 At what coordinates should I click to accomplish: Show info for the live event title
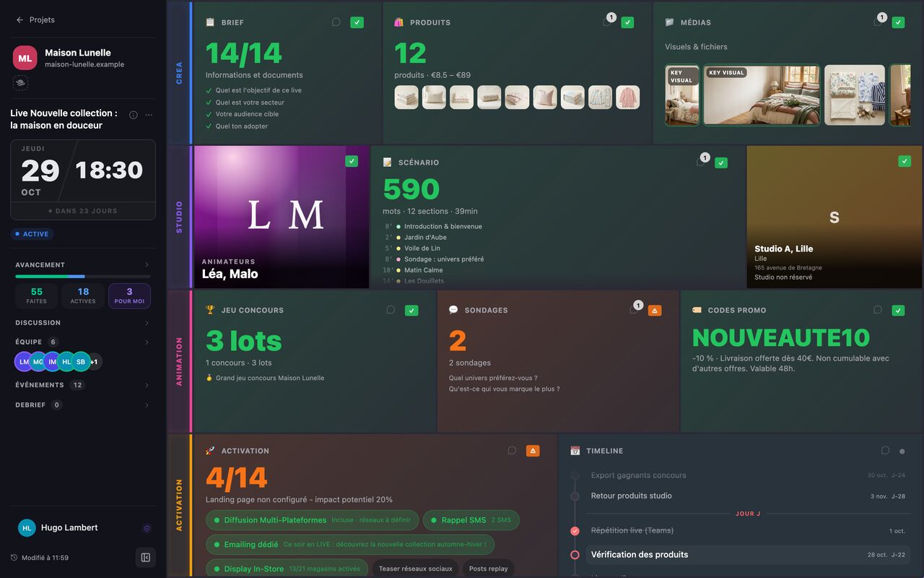tap(134, 115)
